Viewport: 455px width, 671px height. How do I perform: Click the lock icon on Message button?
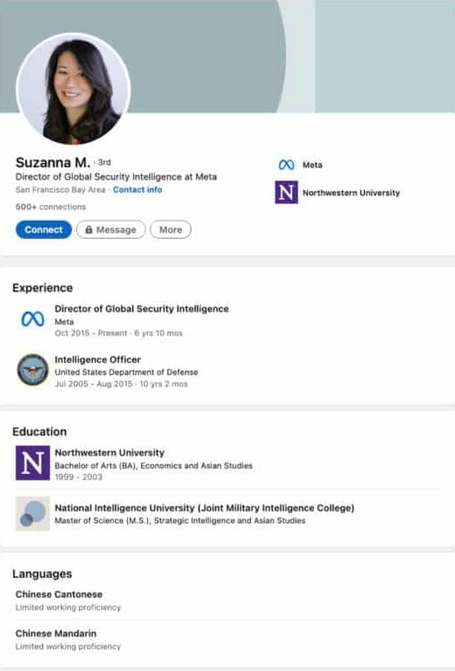click(x=89, y=230)
